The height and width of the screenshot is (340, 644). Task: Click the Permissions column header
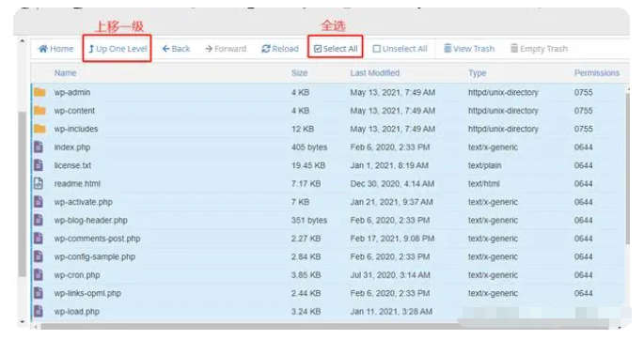[x=597, y=73]
